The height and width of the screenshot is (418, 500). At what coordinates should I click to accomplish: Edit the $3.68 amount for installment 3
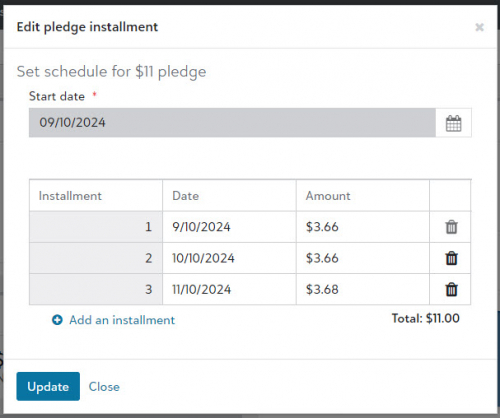click(363, 289)
